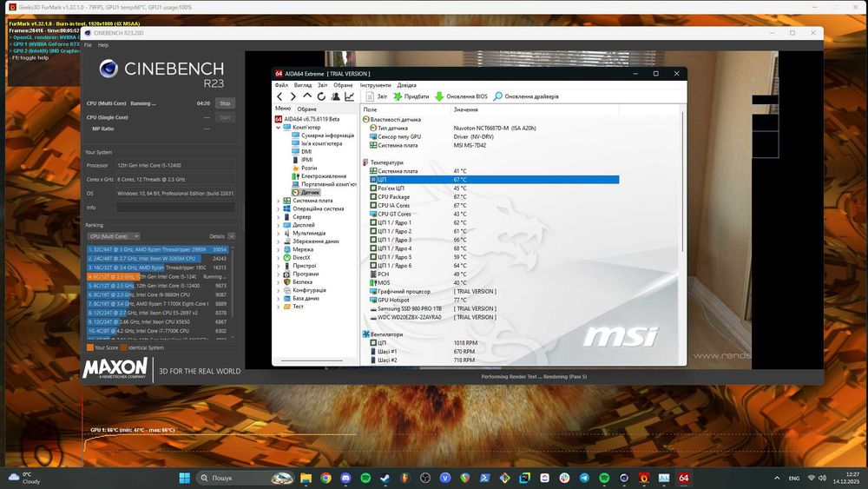Show hidden system tray icons

click(x=777, y=478)
